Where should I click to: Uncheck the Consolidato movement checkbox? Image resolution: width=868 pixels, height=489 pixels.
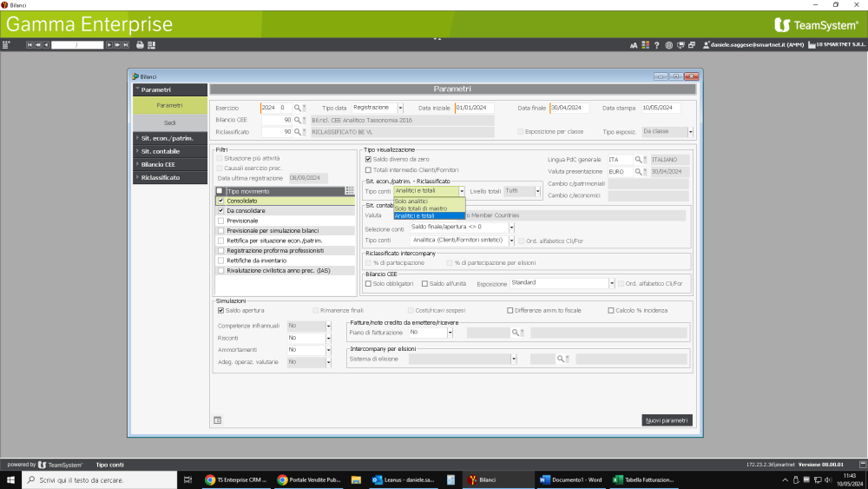220,201
